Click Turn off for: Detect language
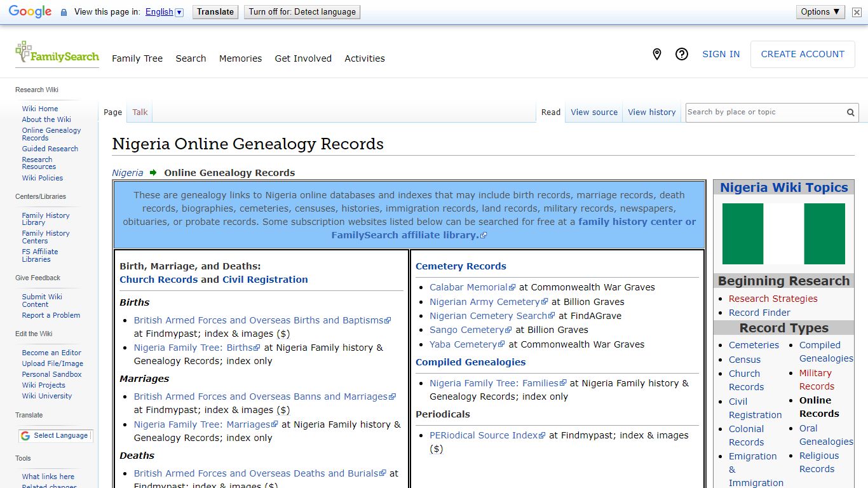Viewport: 868px width, 488px height. coord(302,11)
